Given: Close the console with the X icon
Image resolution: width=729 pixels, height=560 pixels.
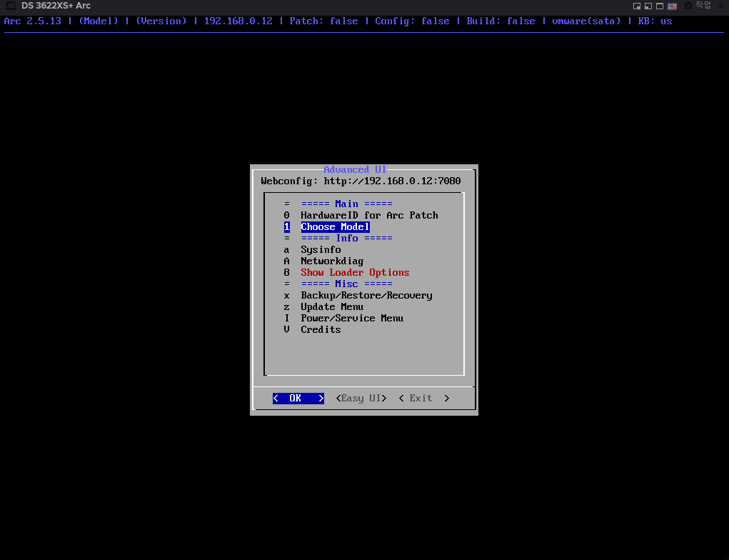Looking at the screenshot, I should click(720, 6).
